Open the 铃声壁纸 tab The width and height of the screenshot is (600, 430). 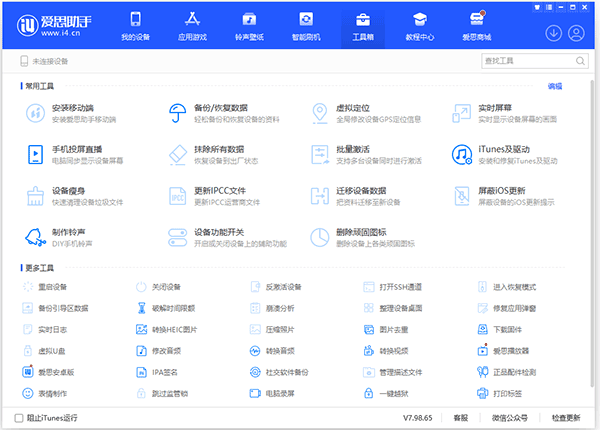coord(249,26)
